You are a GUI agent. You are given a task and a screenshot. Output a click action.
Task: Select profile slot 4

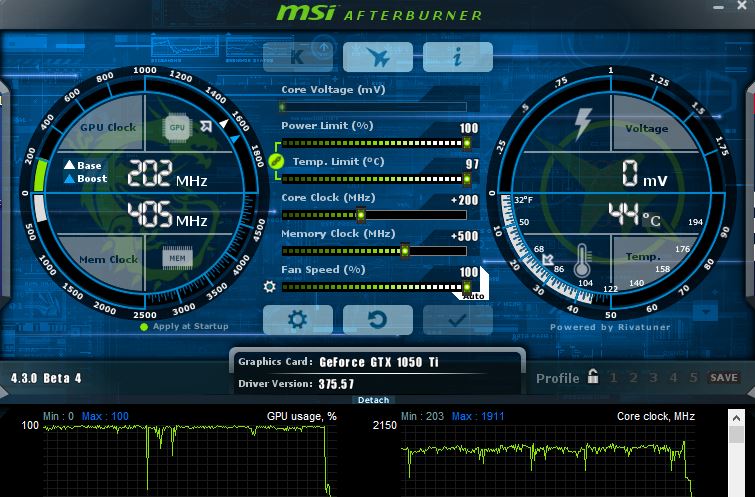[x=674, y=377]
